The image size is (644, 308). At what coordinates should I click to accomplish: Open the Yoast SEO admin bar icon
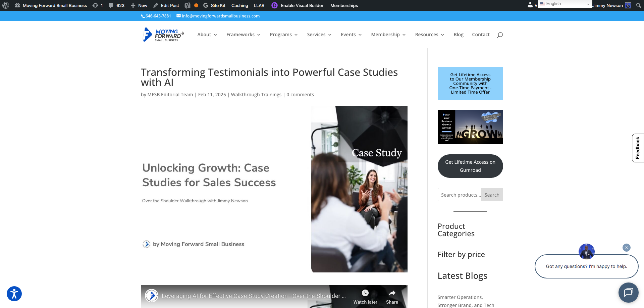click(x=187, y=5)
